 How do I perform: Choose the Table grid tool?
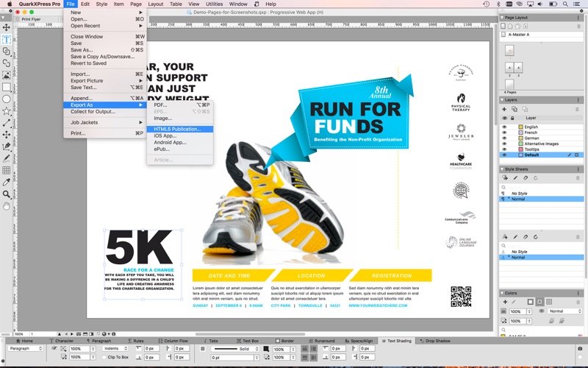[x=7, y=170]
